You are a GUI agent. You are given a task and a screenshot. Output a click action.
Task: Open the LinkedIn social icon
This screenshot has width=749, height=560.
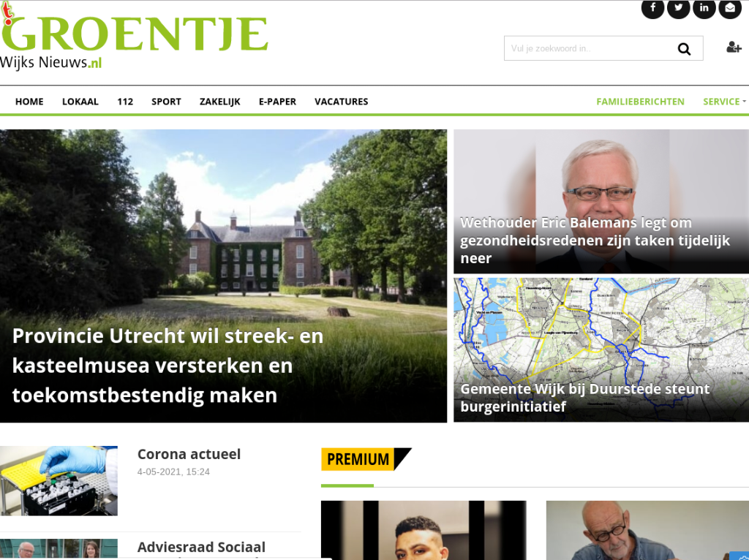coord(704,7)
